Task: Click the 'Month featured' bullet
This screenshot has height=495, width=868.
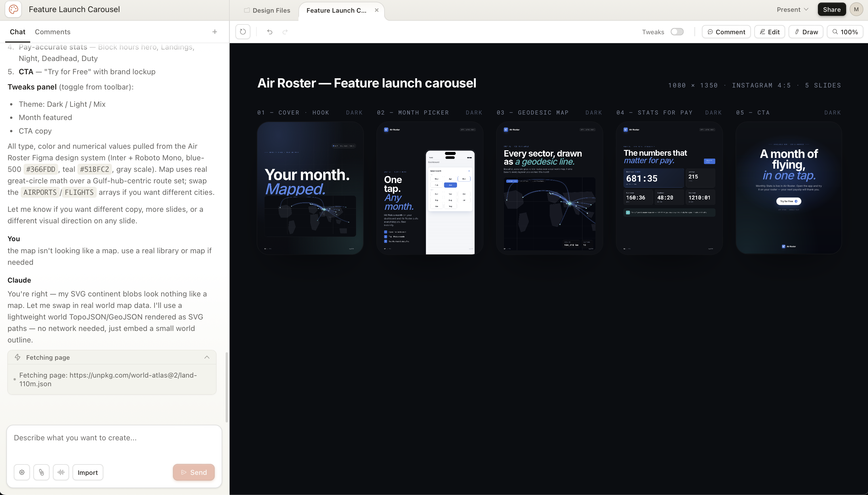Action: [x=45, y=117]
